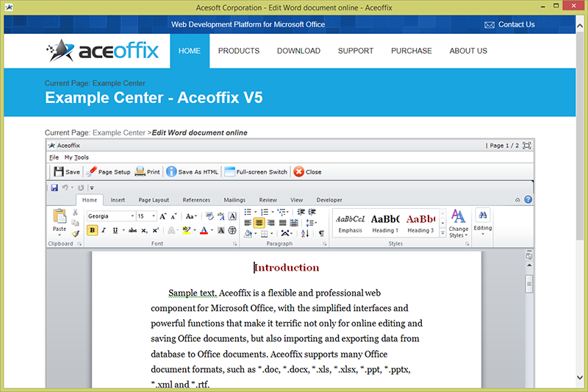This screenshot has width=588, height=392.
Task: Apply the Emphasis style
Action: [351, 224]
